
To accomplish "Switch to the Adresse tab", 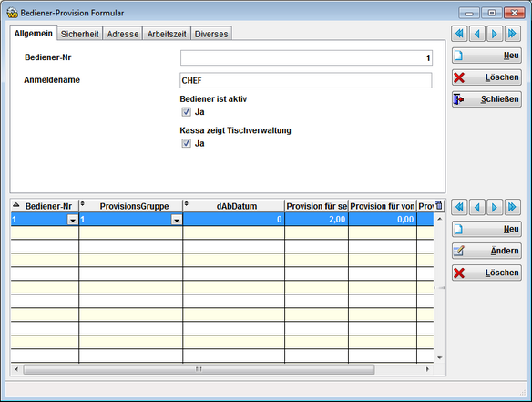I will pos(123,34).
